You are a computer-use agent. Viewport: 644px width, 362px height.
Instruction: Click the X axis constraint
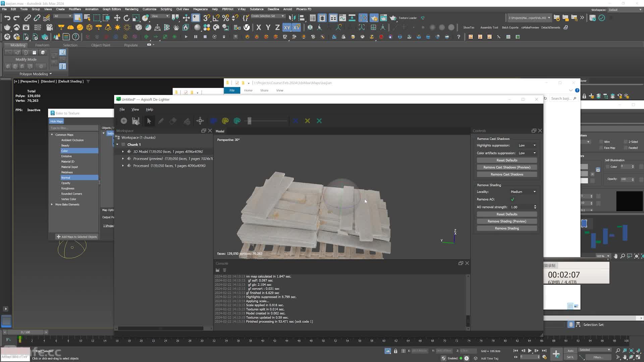(259, 27)
